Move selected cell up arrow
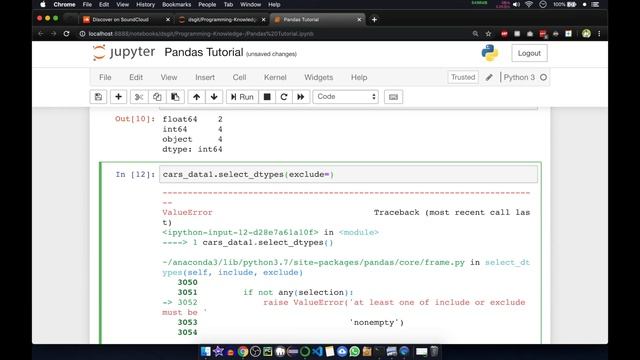 pos(196,97)
